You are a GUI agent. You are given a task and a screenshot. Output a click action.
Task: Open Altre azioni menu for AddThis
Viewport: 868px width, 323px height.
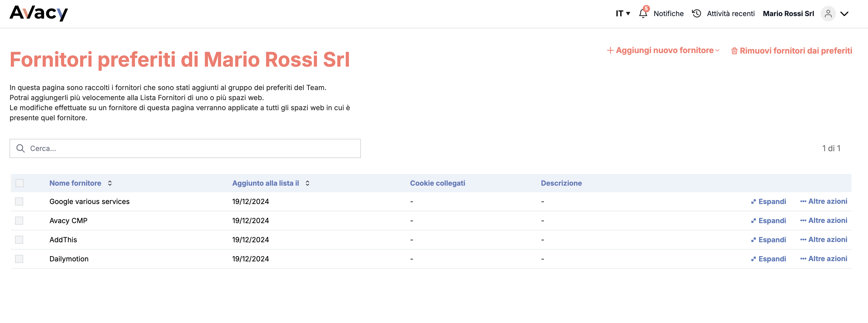pyautogui.click(x=823, y=240)
